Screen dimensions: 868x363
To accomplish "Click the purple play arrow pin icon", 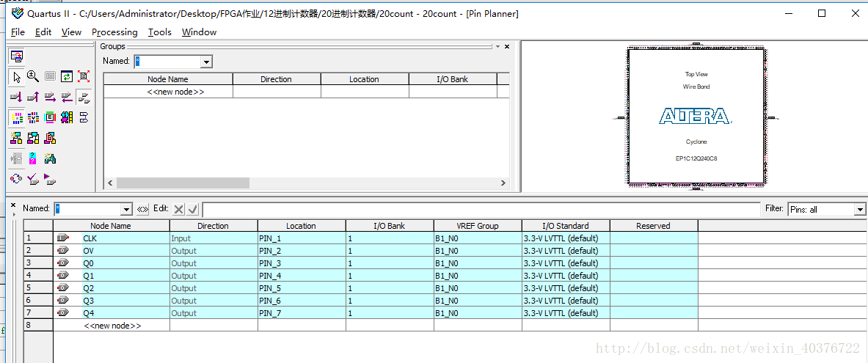I will click(51, 179).
